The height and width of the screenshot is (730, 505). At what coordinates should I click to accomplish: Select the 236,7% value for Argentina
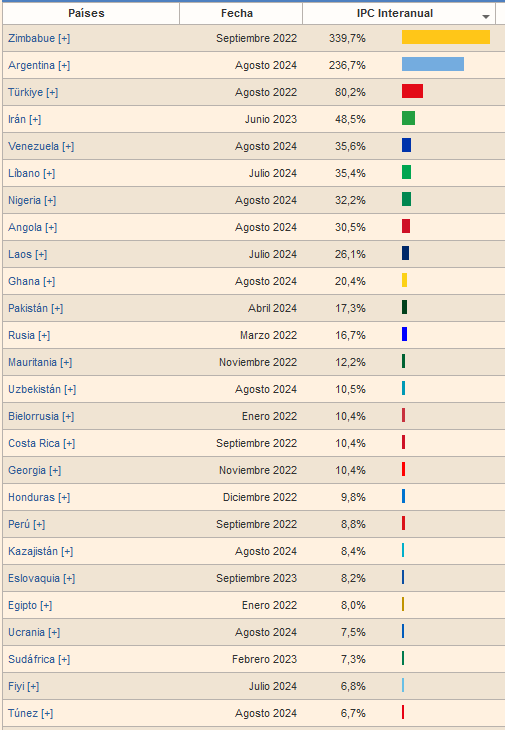(347, 65)
